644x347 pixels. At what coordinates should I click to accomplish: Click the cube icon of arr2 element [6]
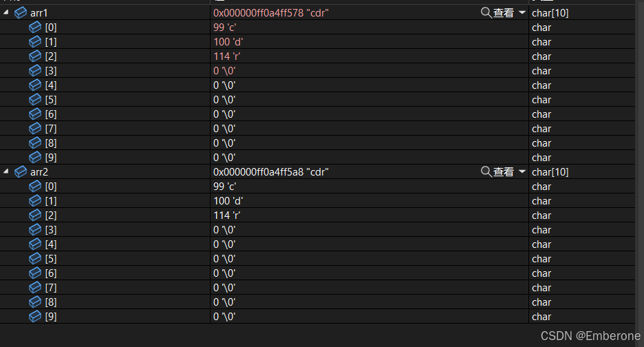point(35,273)
